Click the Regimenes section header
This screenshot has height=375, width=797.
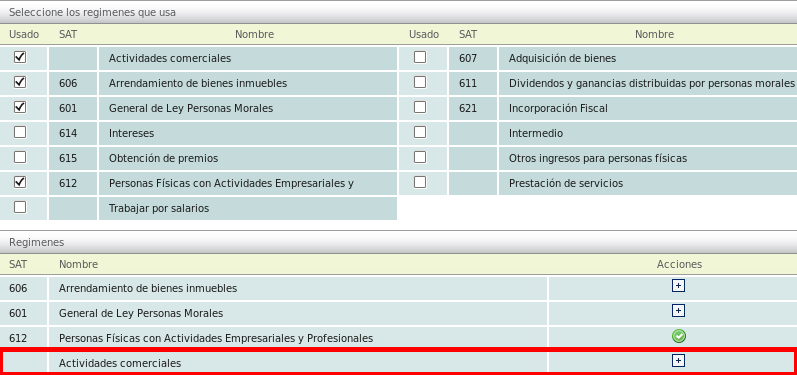click(x=398, y=242)
